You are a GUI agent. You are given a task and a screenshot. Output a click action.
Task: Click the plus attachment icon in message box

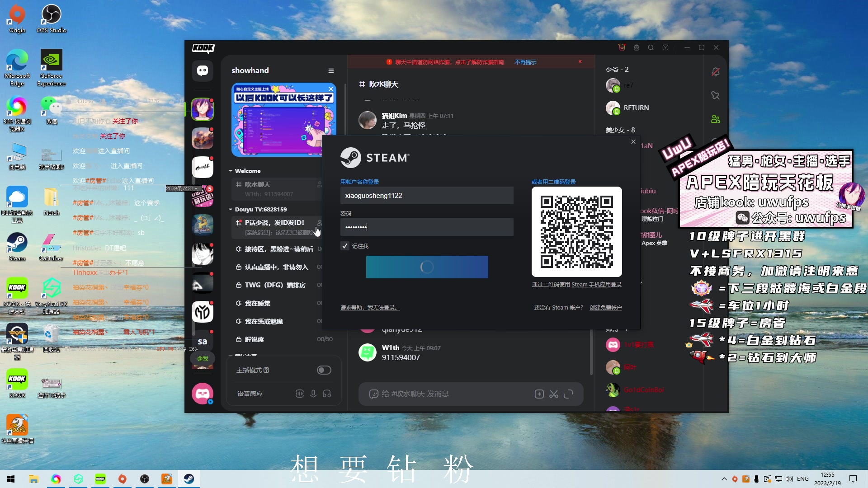coord(539,394)
